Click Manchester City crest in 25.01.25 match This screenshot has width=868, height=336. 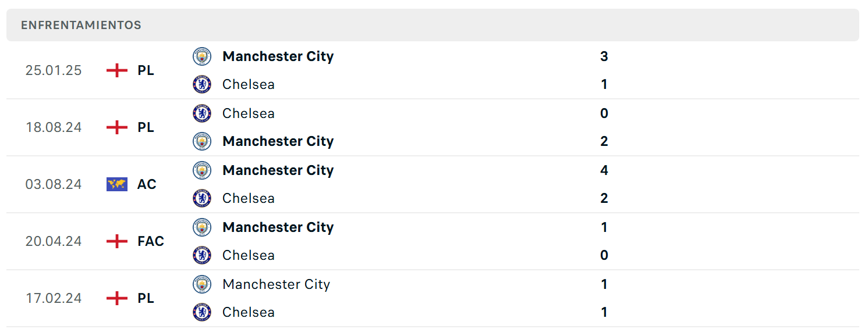pos(202,56)
